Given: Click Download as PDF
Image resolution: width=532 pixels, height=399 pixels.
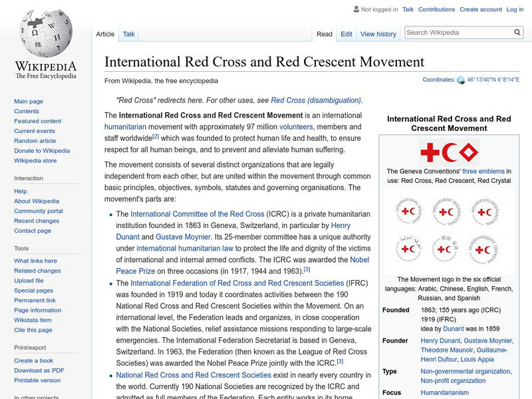Looking at the screenshot, I should (39, 370).
